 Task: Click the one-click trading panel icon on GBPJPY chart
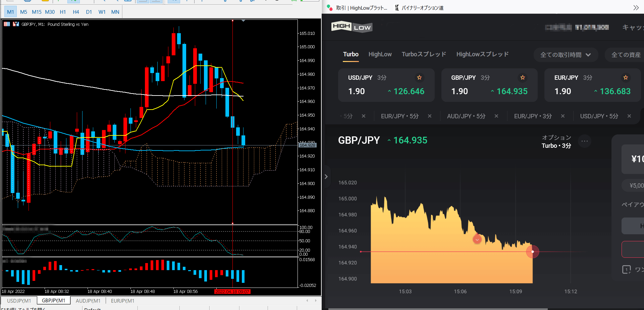pos(7,24)
